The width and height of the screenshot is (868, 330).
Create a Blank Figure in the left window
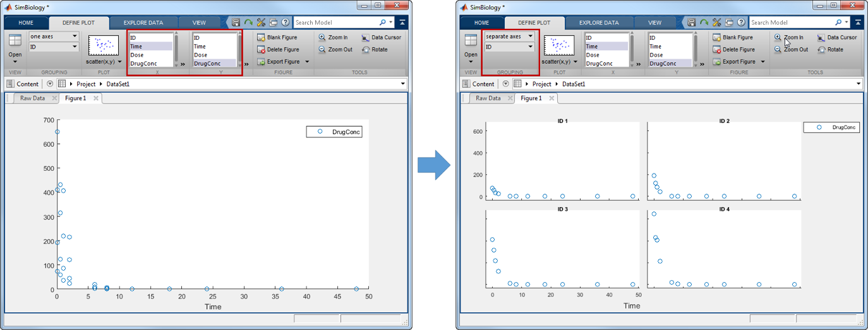coord(277,37)
